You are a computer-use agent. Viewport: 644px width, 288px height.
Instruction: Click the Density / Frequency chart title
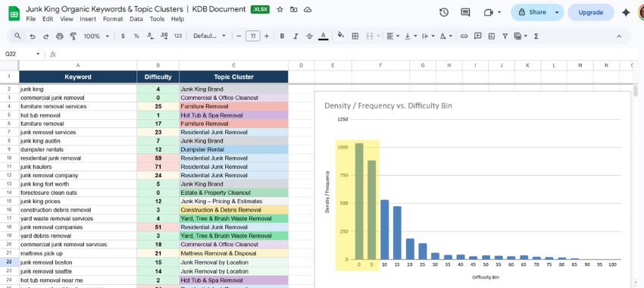pos(388,105)
